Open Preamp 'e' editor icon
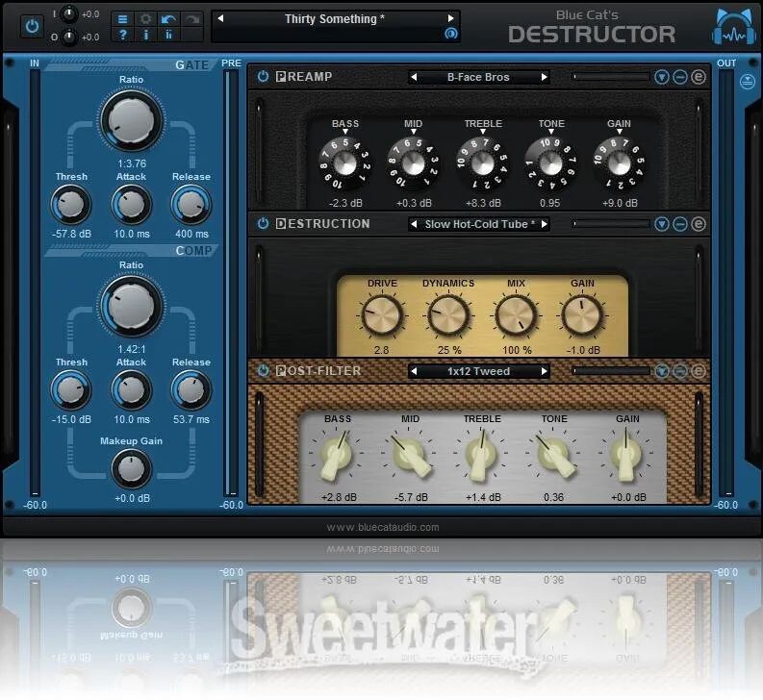 pos(699,77)
